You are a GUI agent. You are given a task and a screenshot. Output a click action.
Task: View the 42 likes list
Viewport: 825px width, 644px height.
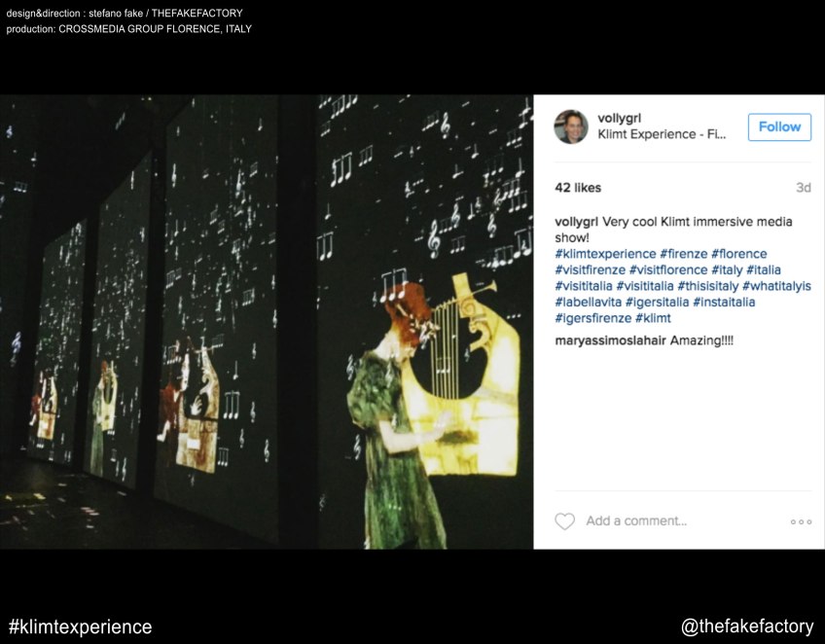click(578, 188)
